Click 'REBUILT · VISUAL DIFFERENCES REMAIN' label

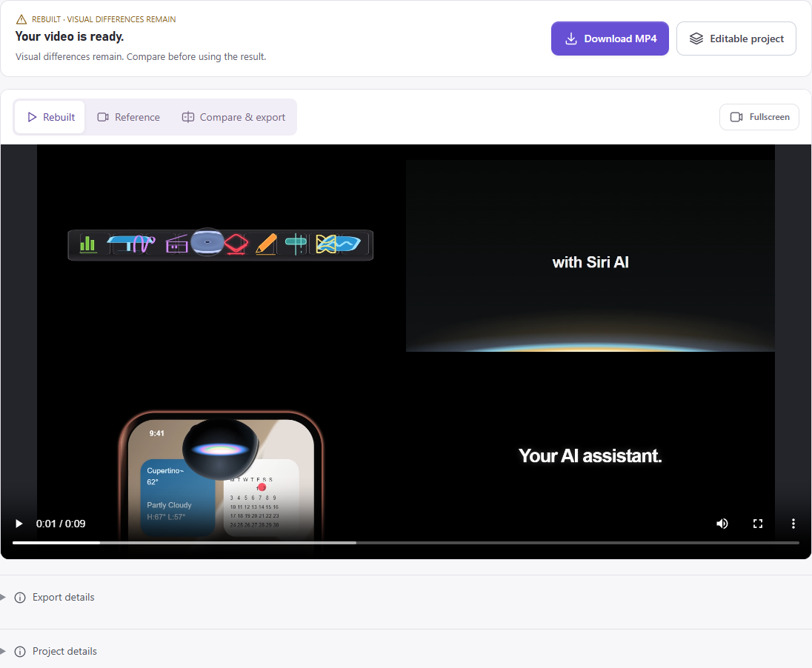104,19
